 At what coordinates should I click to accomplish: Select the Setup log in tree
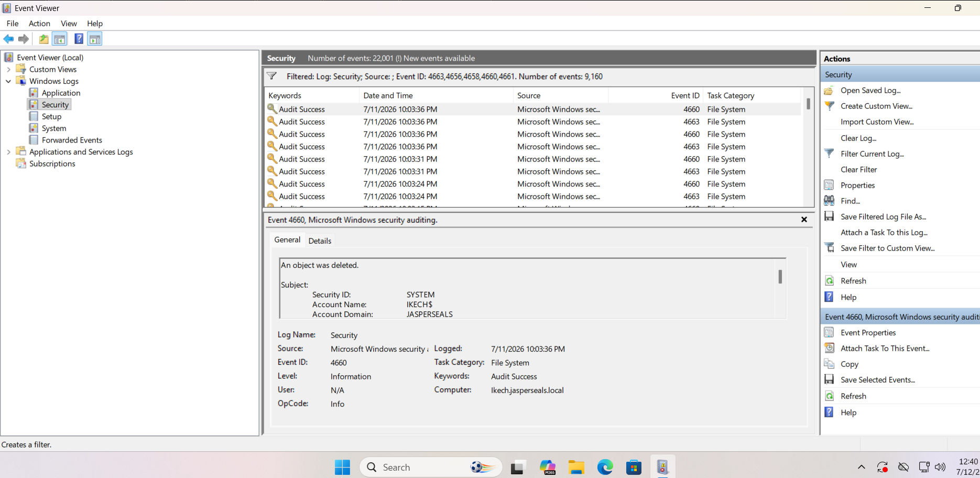point(51,116)
